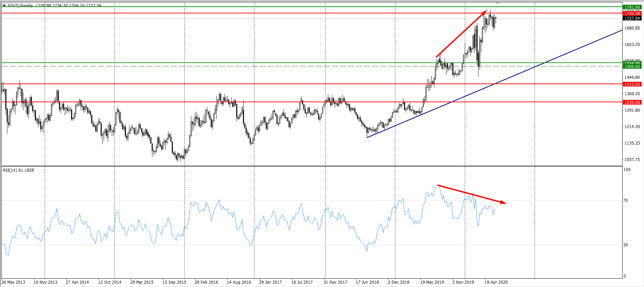The height and width of the screenshot is (287, 644).
Task: Click the RSI 70 level marker
Action: 626,200
